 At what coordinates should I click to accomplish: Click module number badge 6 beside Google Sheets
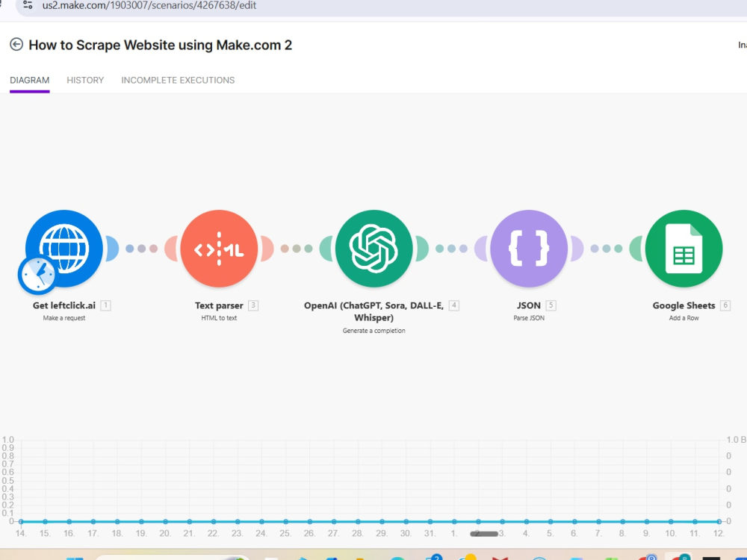[725, 305]
